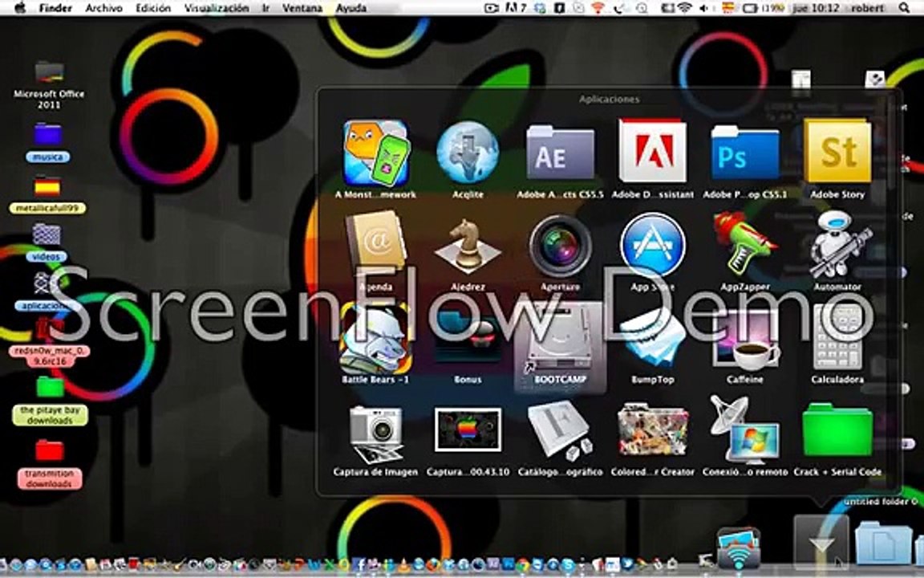This screenshot has height=578, width=924.
Task: Click the volume icon in menu bar
Action: [704, 8]
